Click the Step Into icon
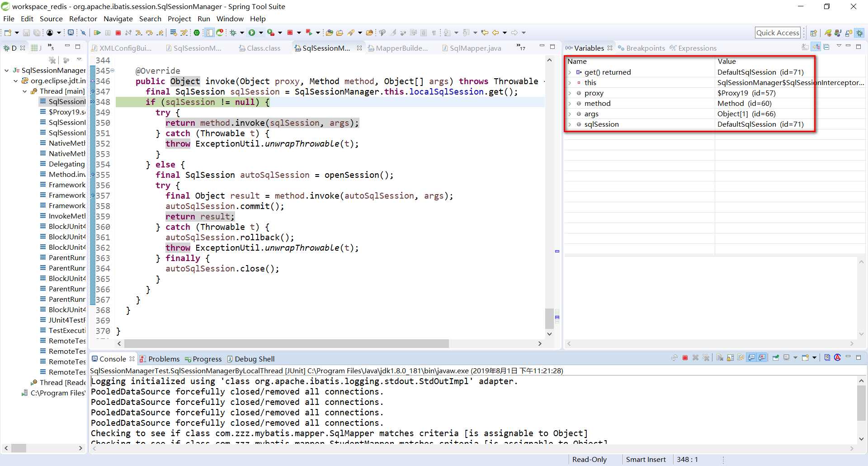868x466 pixels. point(138,33)
